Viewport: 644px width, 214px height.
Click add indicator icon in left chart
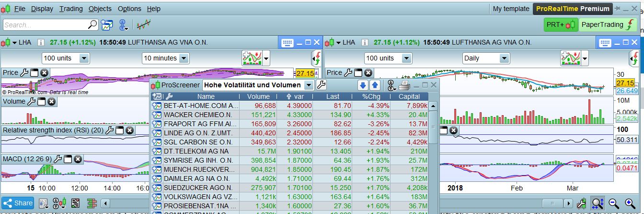point(252,58)
